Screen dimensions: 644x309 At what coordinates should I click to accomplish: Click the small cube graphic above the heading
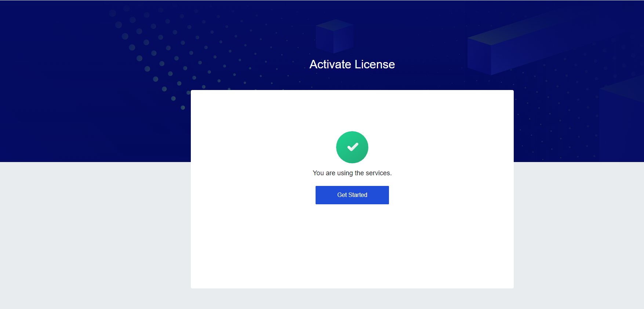pos(334,36)
